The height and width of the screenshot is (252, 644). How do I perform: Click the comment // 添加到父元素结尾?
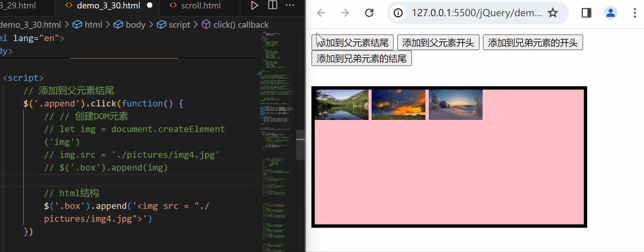(69, 91)
